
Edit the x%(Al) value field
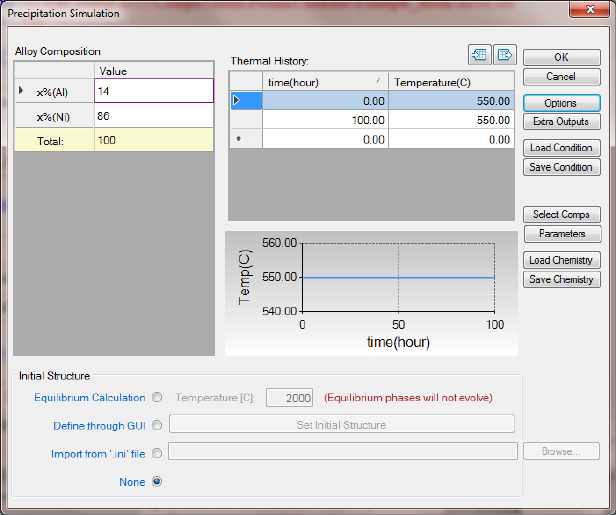click(154, 91)
